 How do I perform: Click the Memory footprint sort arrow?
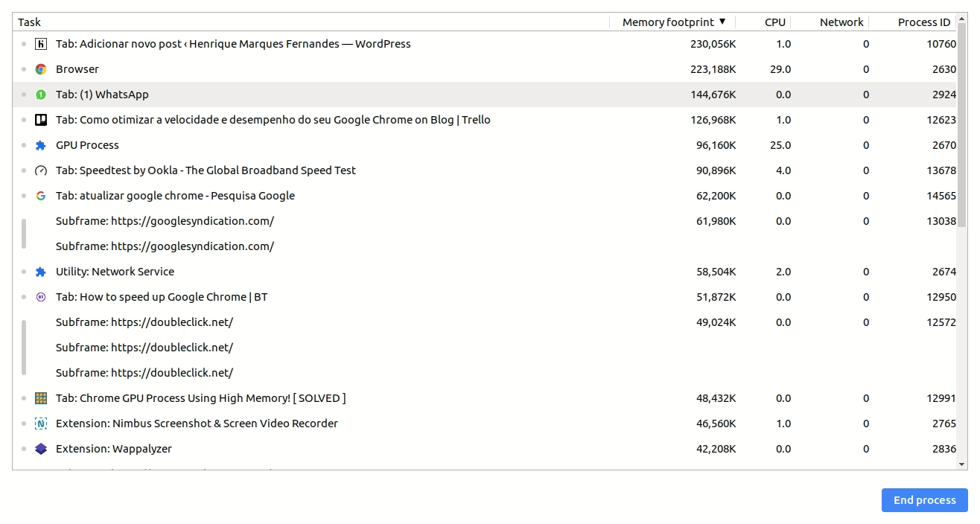722,22
